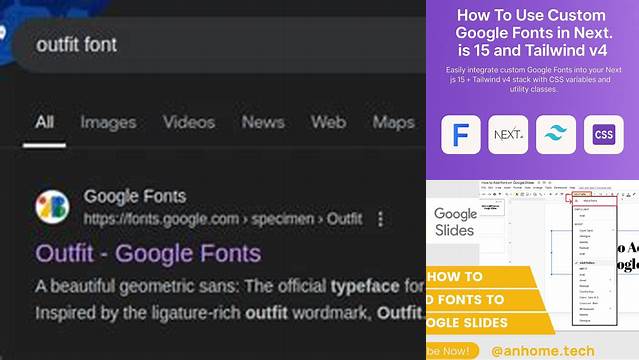This screenshot has height=360, width=639.
Task: Go to the News tab
Action: point(263,122)
